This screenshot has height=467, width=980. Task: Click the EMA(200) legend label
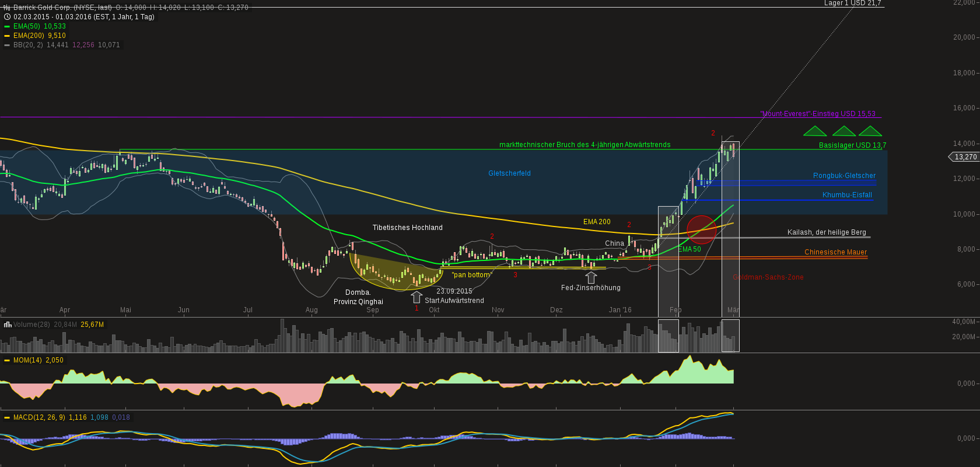[29, 36]
